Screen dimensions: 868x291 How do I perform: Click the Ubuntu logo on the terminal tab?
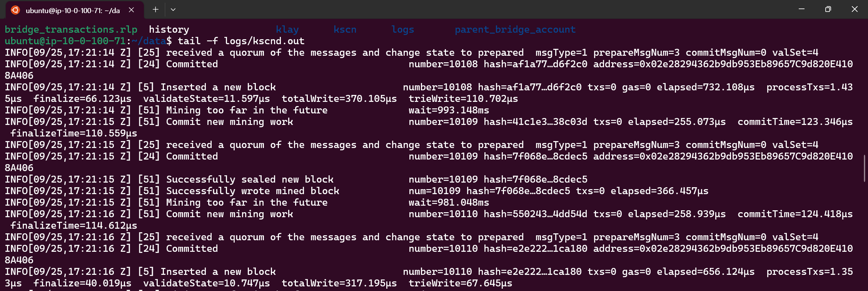pyautogui.click(x=16, y=10)
